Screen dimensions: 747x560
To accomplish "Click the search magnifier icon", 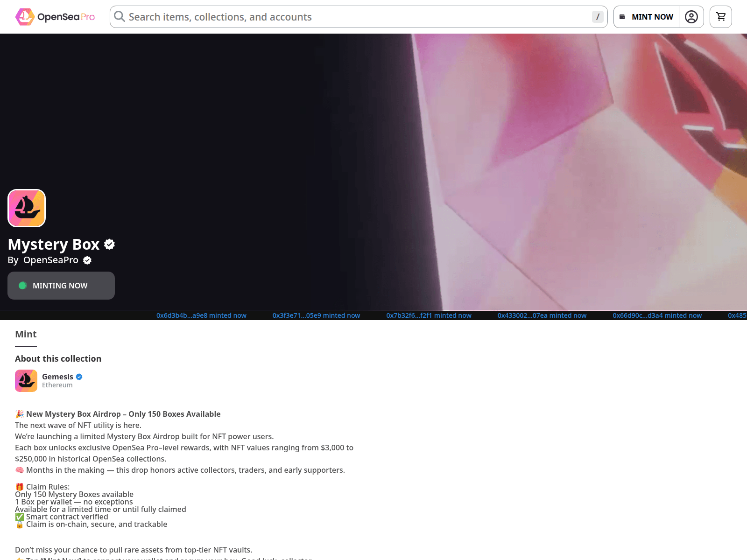I will pos(120,17).
